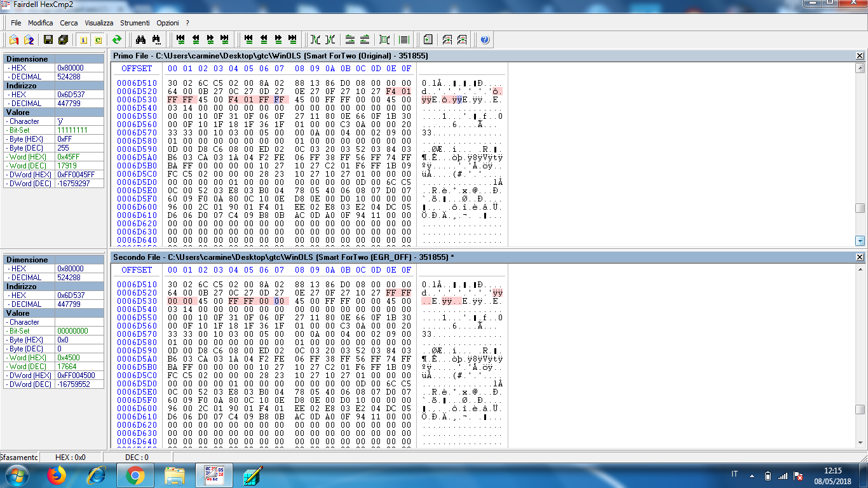Save all files using the stacked floppy icon
The width and height of the screenshot is (868, 488).
(x=63, y=39)
